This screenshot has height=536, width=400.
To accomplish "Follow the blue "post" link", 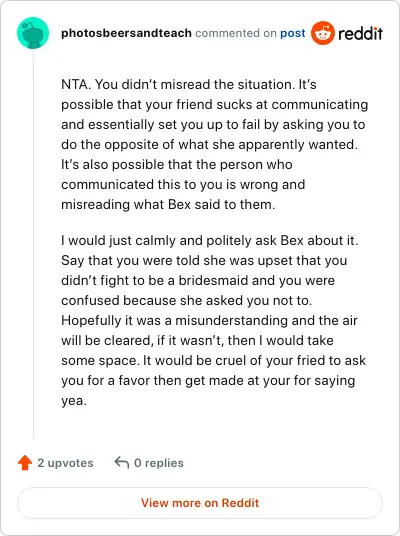I will pyautogui.click(x=293, y=34).
